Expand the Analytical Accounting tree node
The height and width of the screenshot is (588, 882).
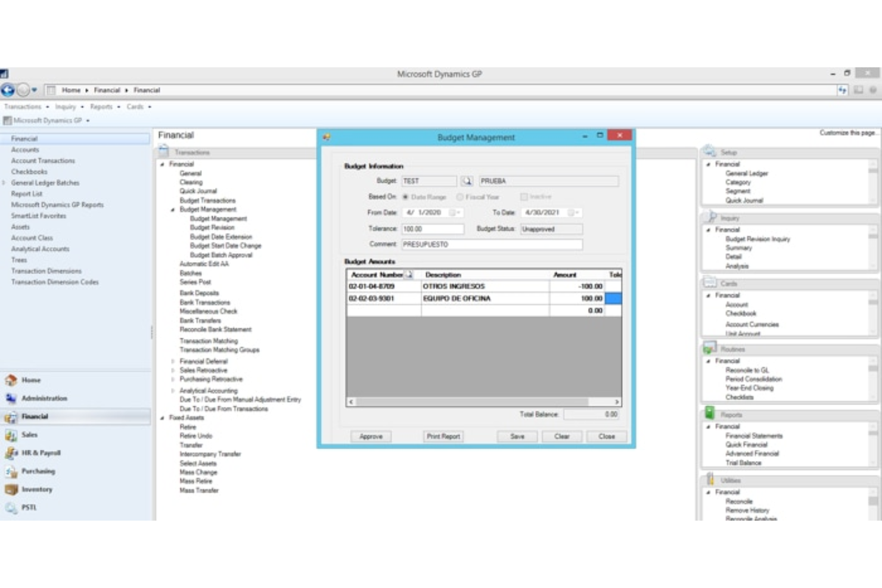coord(173,391)
